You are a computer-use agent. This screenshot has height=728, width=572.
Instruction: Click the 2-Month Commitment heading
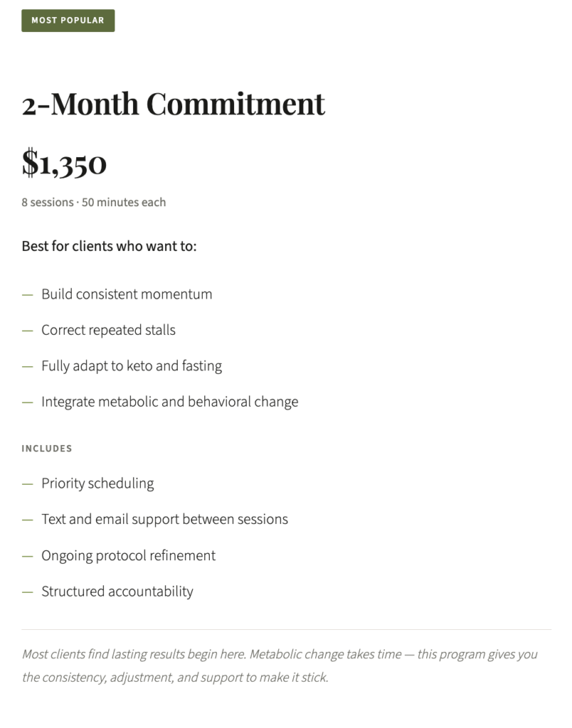(173, 104)
